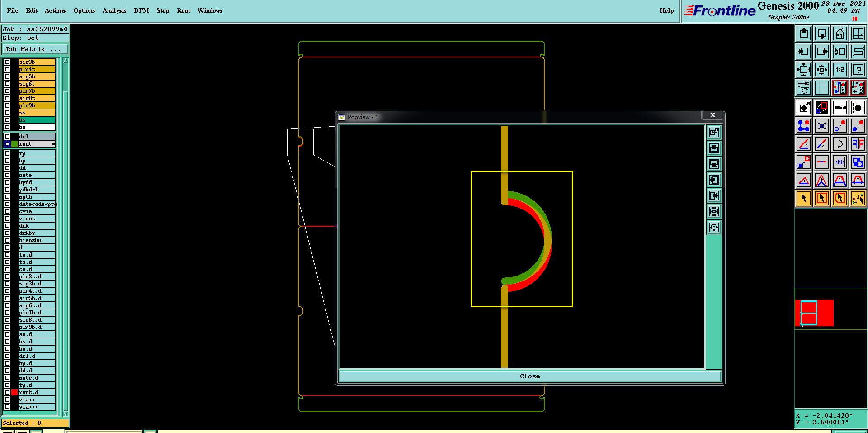Click the delete point X icon
The height and width of the screenshot is (433, 868).
822,126
